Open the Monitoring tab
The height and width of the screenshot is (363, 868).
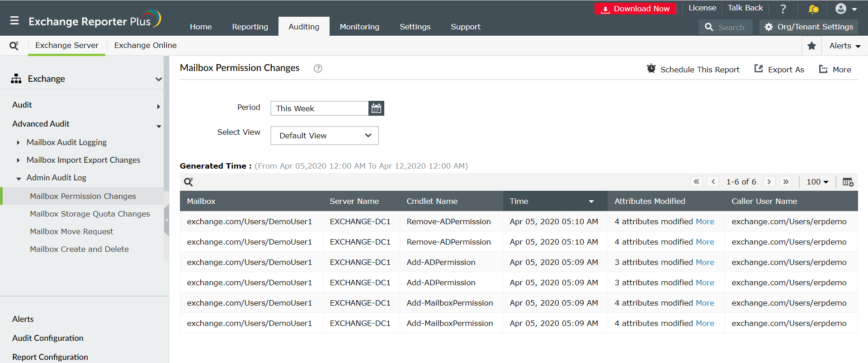[359, 27]
